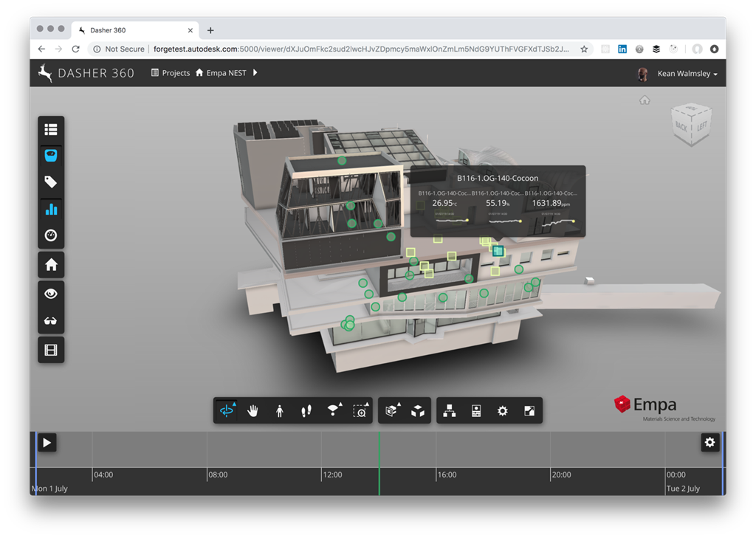Toggle the eye visibility button
Viewport: 756px width, 538px height.
tap(51, 294)
